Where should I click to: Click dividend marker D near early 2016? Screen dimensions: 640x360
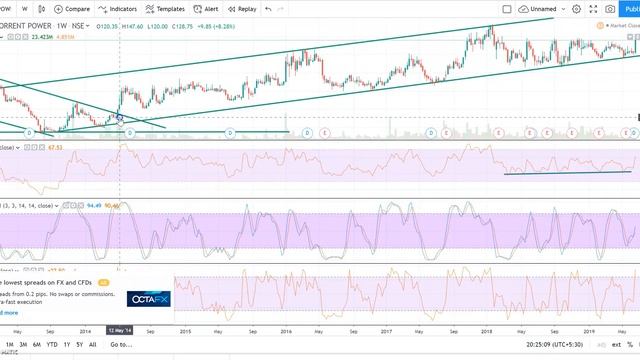click(x=307, y=133)
